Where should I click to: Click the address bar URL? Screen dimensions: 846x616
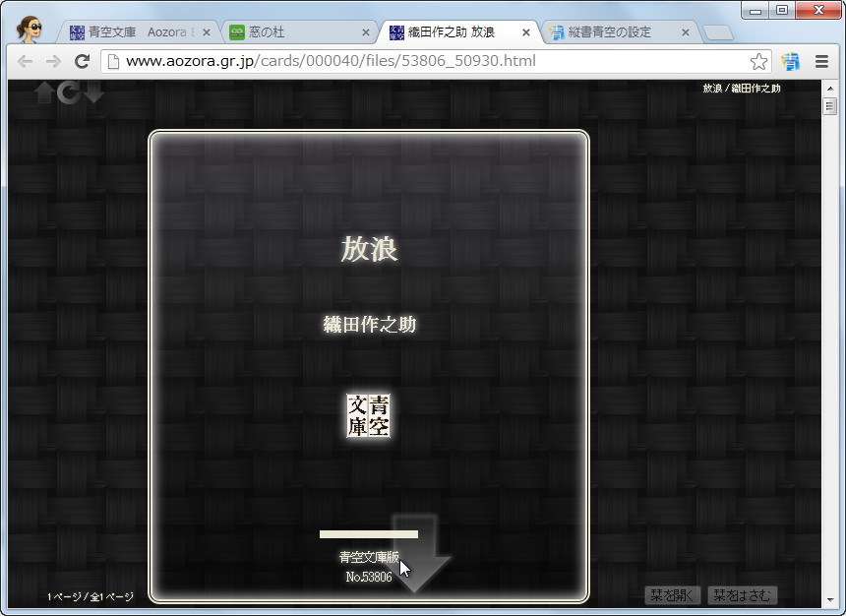(331, 61)
